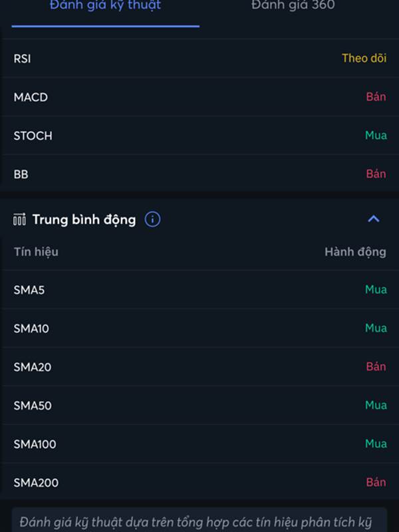The image size is (399, 532).
Task: Switch to Đánh giá kỹ thuật tab
Action: point(106,5)
